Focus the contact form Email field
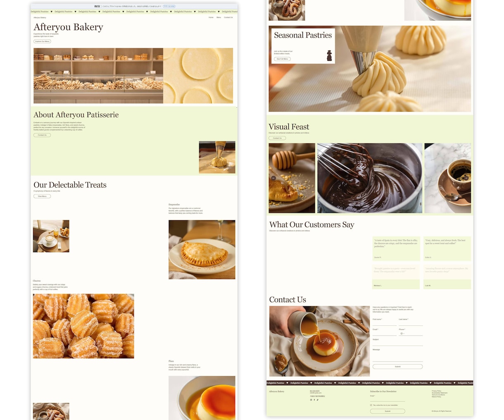The image size is (504, 420). click(x=385, y=333)
